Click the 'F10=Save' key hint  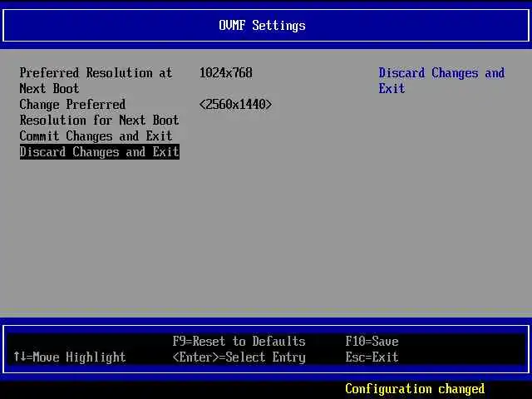[372, 342]
